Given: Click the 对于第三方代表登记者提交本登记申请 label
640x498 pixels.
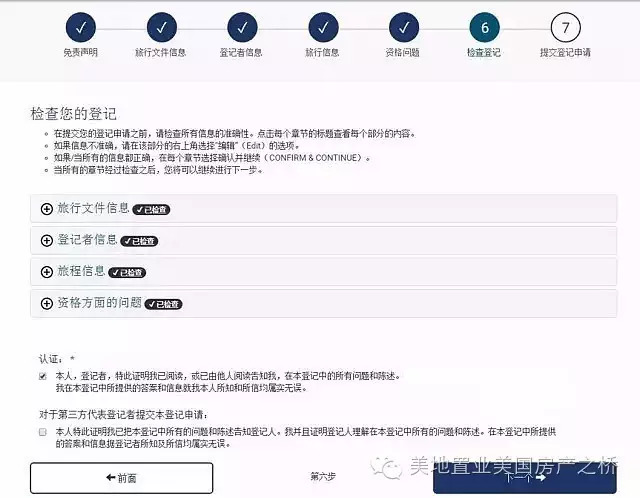Looking at the screenshot, I should (123, 415).
